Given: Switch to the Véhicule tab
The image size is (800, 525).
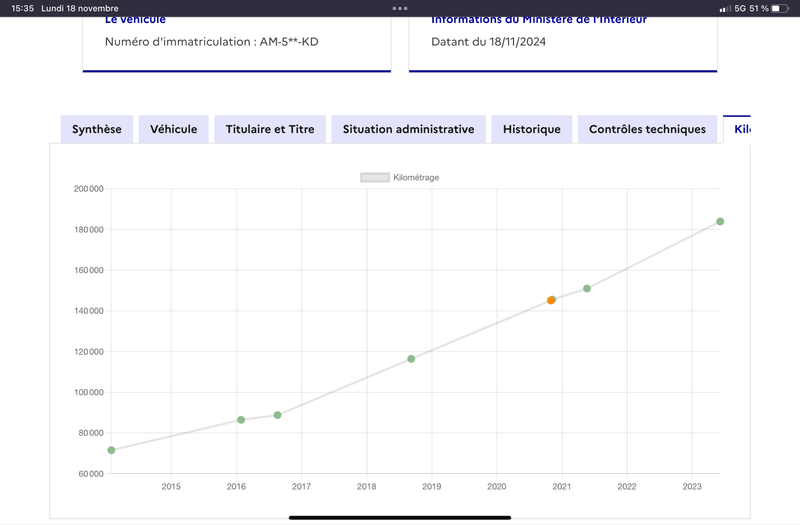Looking at the screenshot, I should coord(173,129).
